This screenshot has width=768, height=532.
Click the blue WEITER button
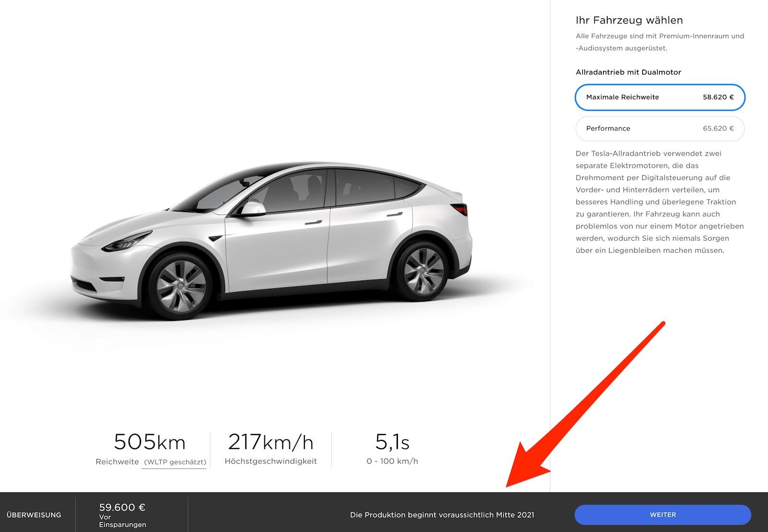pos(662,515)
